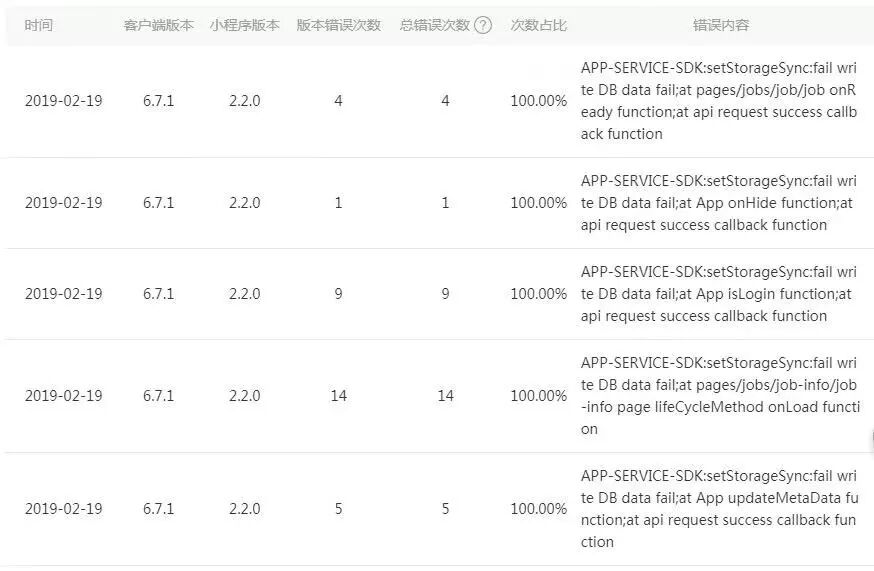Click total error count 5
Image resolution: width=874 pixels, height=571 pixels.
point(445,509)
